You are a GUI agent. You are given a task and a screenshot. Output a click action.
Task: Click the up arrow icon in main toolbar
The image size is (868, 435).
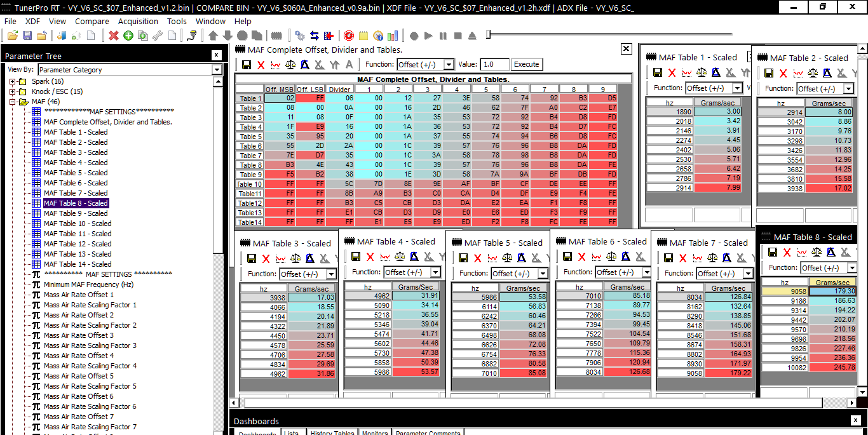click(x=213, y=36)
